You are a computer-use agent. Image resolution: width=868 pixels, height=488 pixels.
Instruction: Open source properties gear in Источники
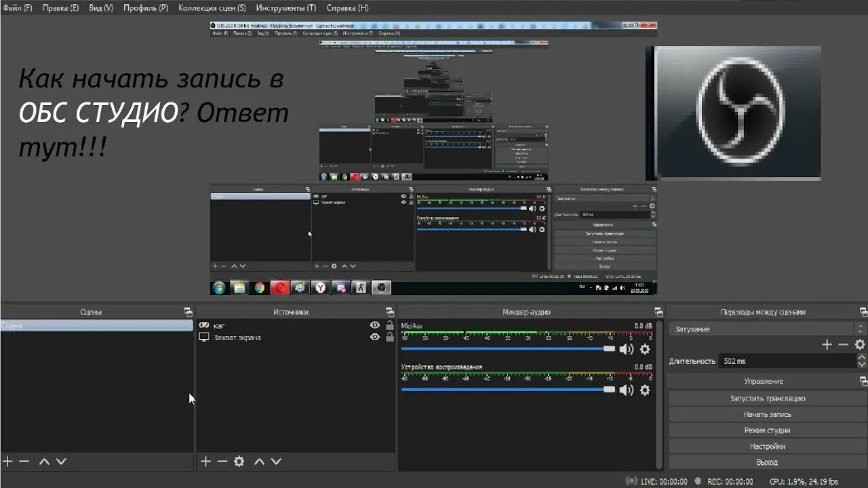(x=239, y=462)
